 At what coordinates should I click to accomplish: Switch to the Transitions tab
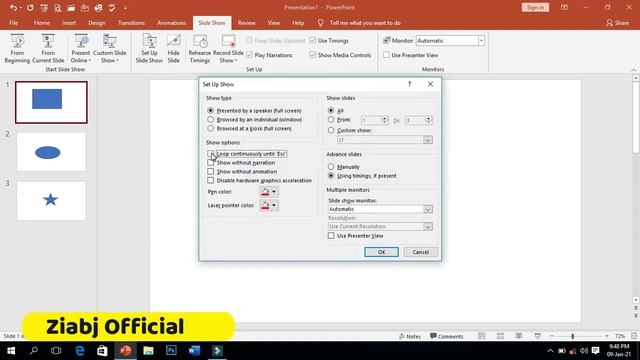tap(131, 23)
